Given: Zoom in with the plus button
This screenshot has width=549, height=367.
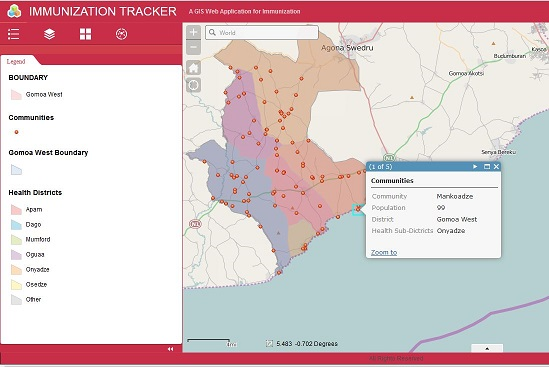Looking at the screenshot, I should [193, 32].
